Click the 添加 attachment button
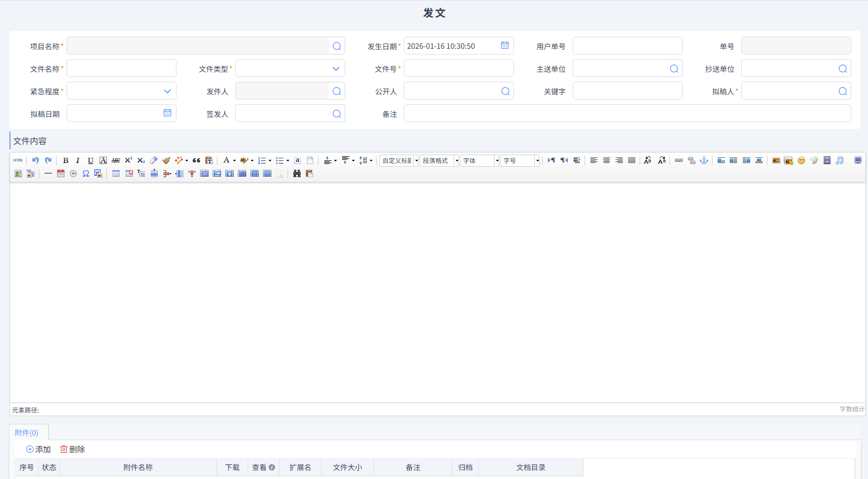The width and height of the screenshot is (868, 479). coord(38,450)
